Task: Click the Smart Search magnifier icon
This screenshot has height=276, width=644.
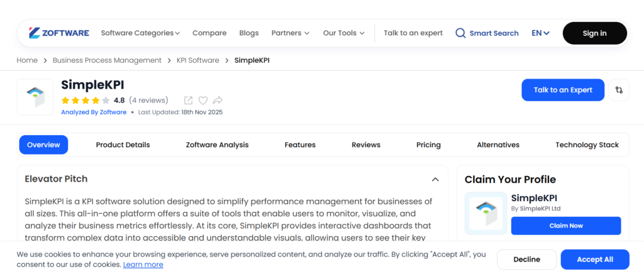Action: (460, 33)
